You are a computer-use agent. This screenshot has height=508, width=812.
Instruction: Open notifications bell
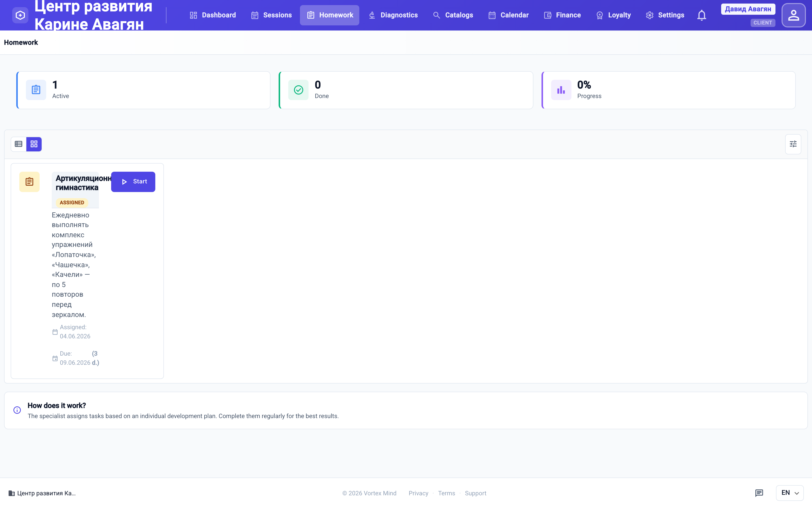702,15
